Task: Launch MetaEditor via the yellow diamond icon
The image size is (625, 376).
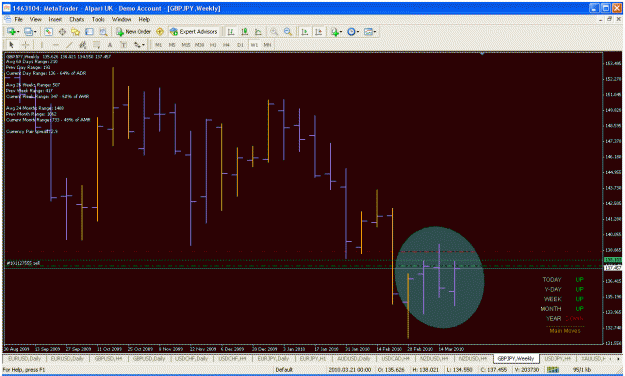Action: point(160,31)
